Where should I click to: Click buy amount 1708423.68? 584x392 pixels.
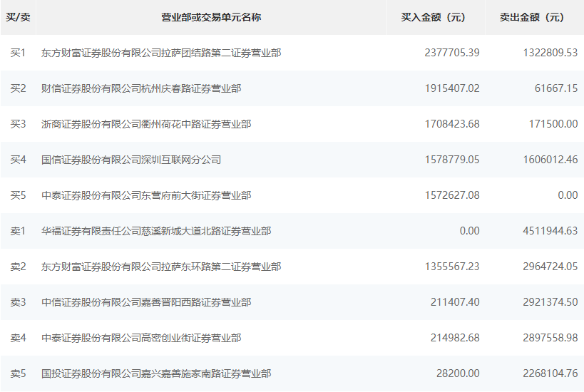coord(452,124)
